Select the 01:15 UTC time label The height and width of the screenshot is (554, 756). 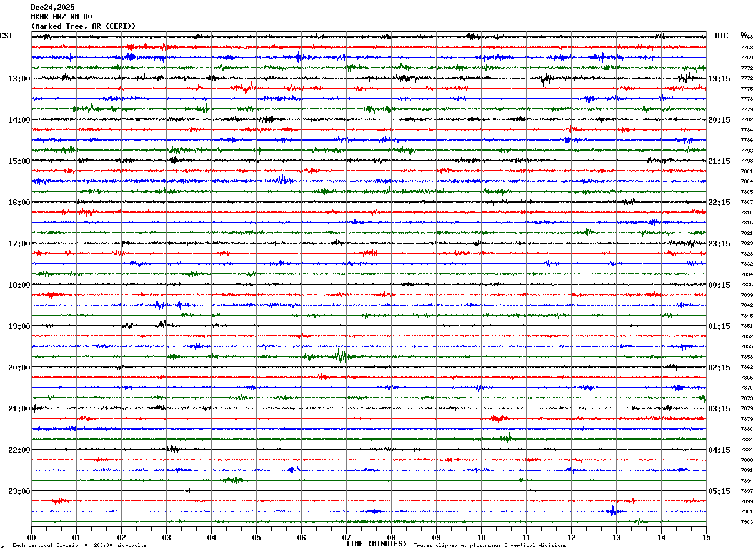[719, 326]
